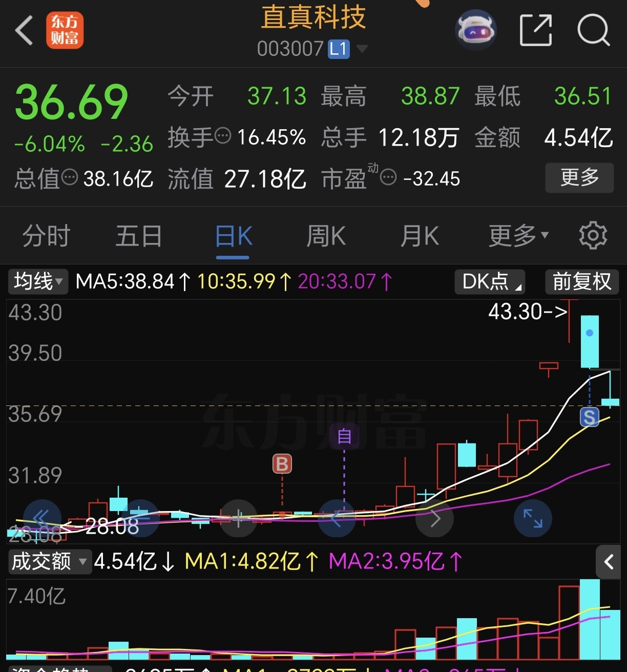Switch to 分时 tab

[x=46, y=236]
